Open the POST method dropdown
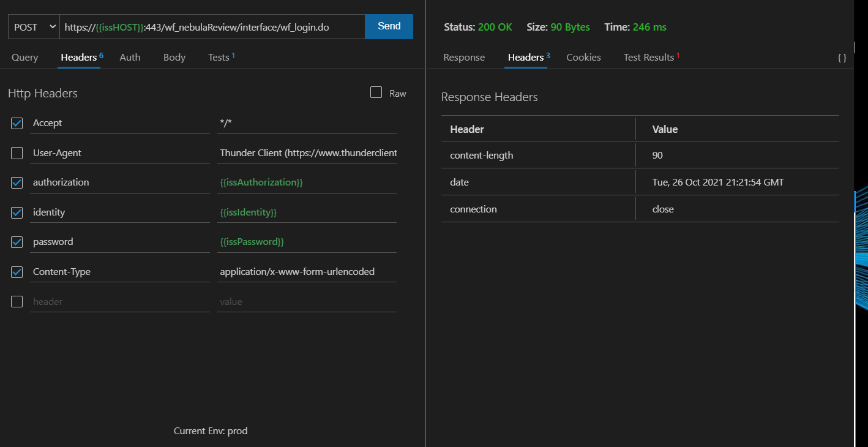 pos(33,26)
